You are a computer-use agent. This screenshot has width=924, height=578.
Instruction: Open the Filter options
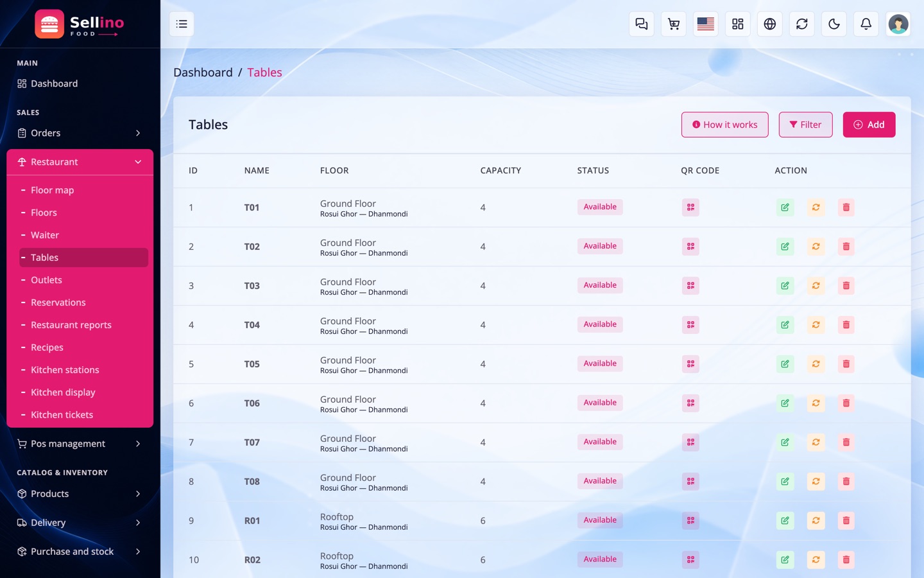(806, 125)
